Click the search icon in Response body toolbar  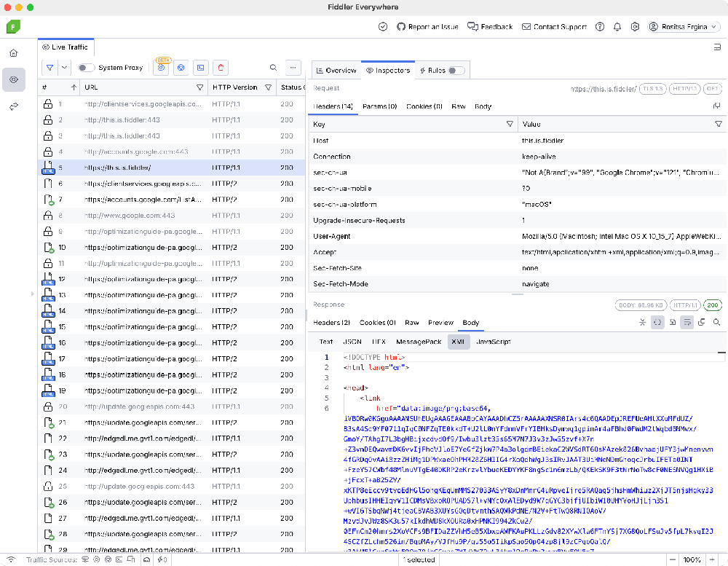tap(717, 322)
